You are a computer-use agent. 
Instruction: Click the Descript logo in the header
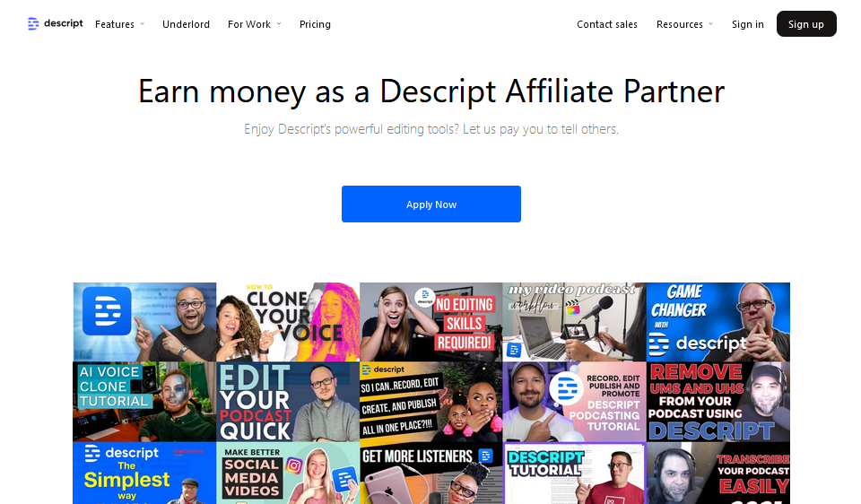coord(55,23)
